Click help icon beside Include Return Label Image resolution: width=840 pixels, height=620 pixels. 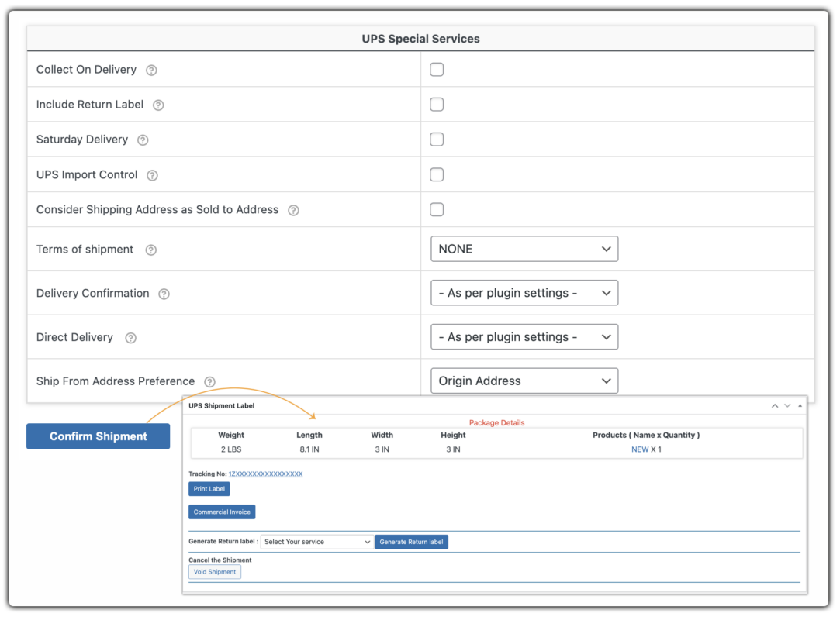pyautogui.click(x=158, y=105)
